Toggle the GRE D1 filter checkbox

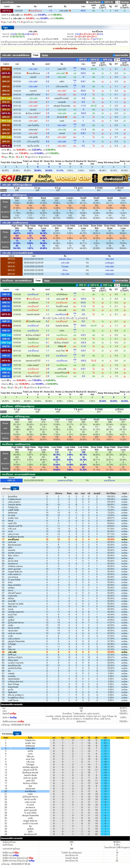click(x=77, y=285)
